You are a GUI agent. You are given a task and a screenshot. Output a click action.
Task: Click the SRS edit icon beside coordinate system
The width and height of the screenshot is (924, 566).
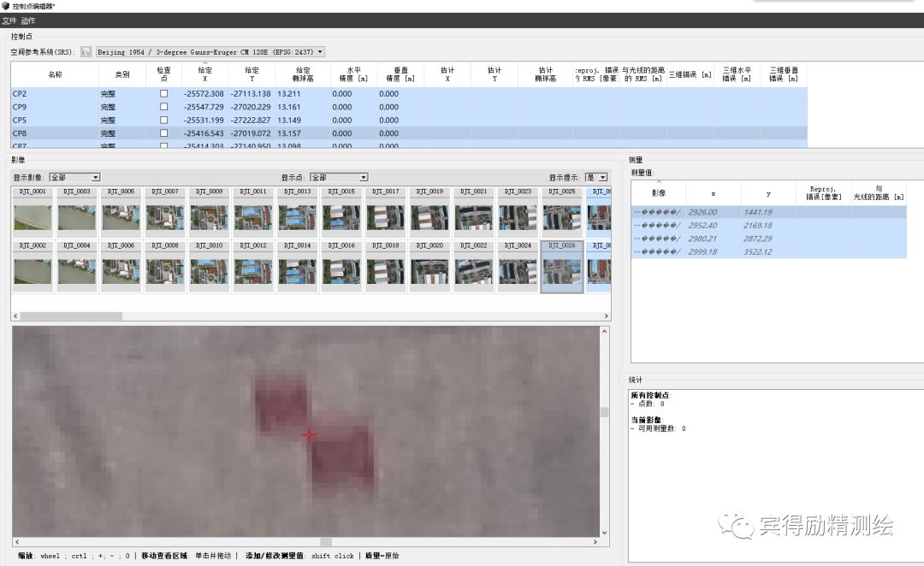point(86,52)
